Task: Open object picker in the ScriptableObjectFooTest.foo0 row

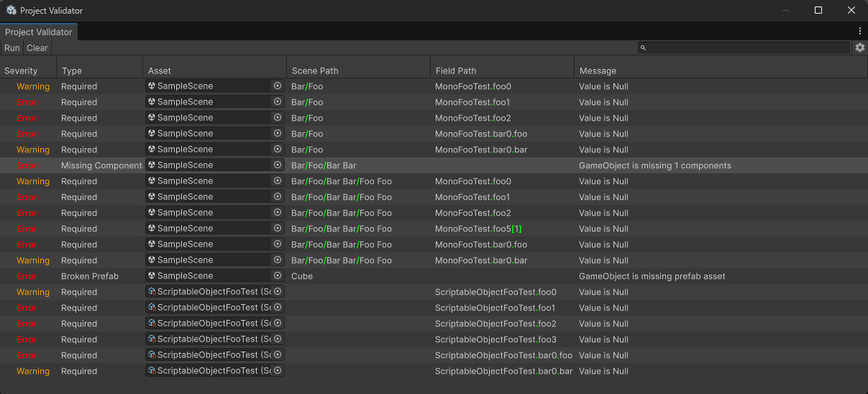Action: coord(278,291)
